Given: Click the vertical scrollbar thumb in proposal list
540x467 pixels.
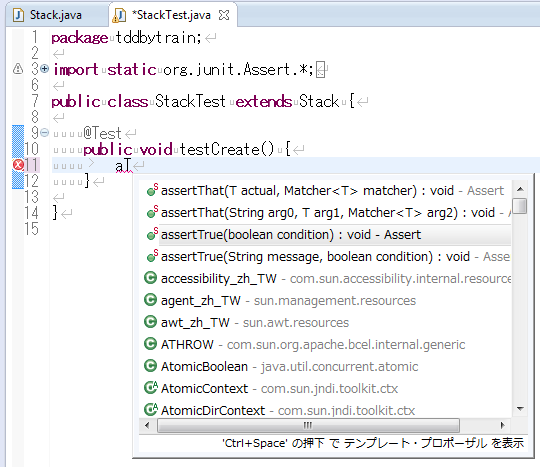Looking at the screenshot, I should coord(520,206).
